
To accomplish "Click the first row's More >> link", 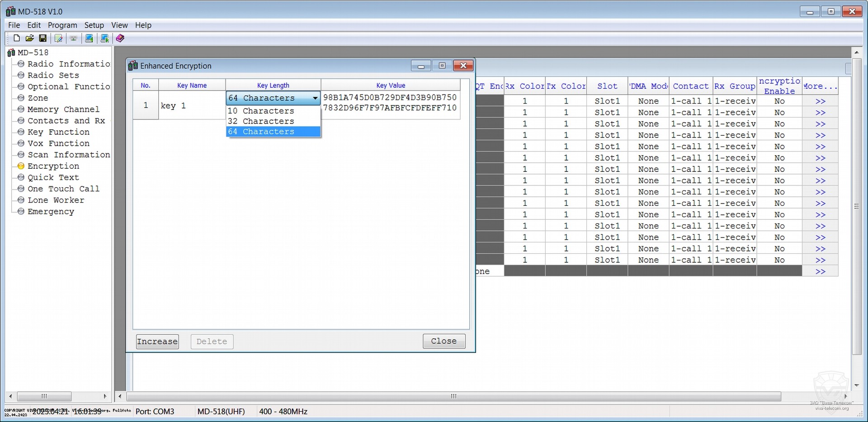I will pyautogui.click(x=820, y=101).
